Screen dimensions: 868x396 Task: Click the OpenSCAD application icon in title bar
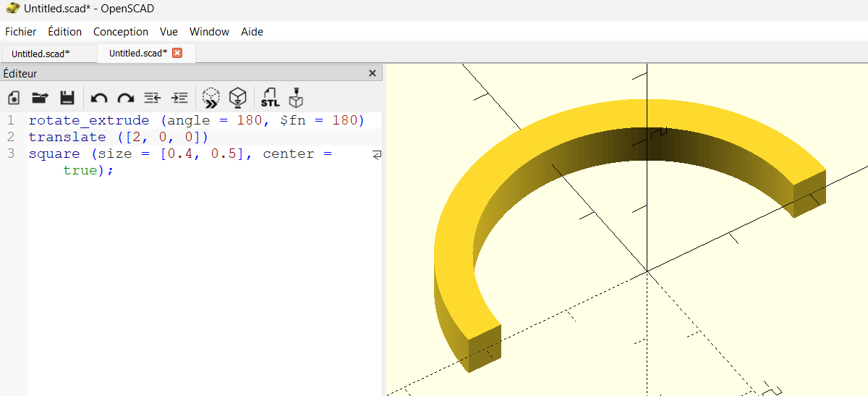tap(12, 9)
